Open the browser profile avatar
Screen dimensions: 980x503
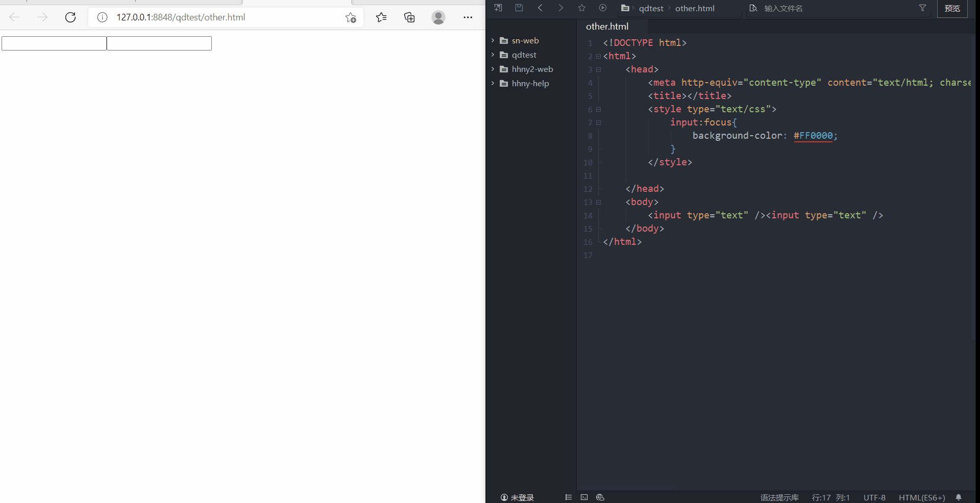(x=438, y=17)
